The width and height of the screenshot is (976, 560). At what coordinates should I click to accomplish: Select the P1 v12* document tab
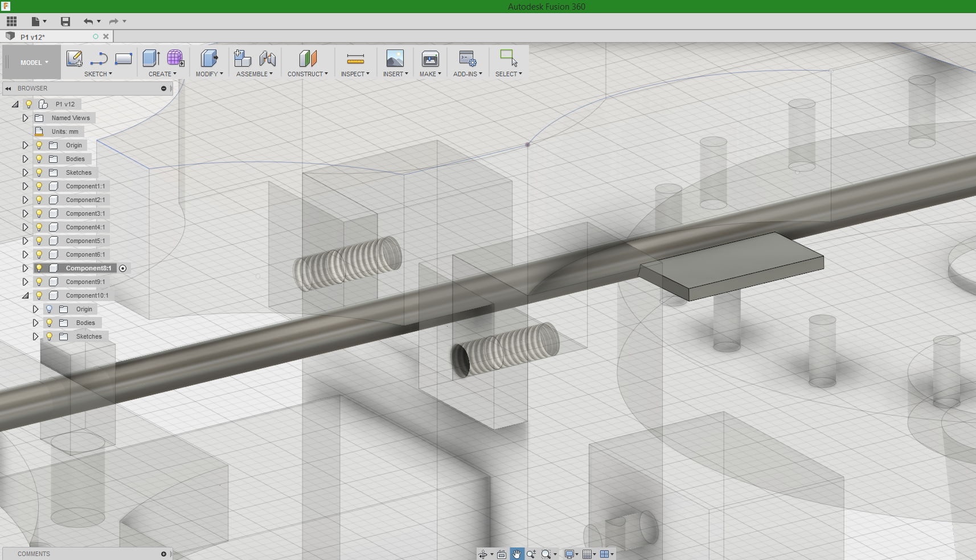point(33,37)
